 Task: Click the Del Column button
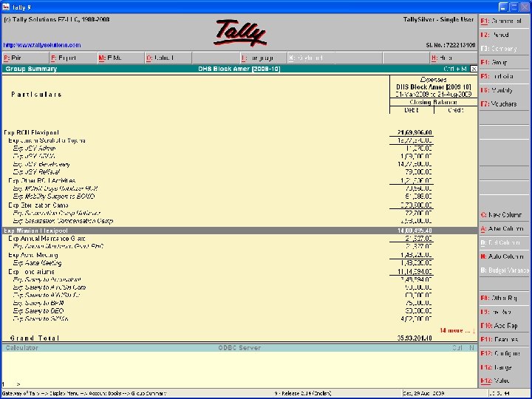(504, 242)
